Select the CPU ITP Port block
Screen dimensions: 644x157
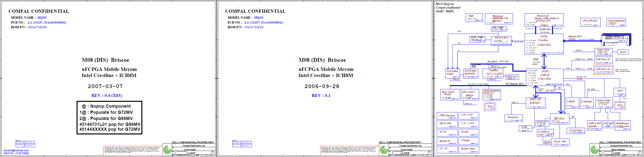tap(590, 22)
